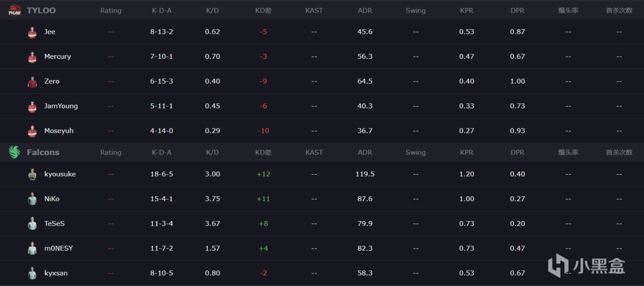Sort TYLOO table by KAST header
The height and width of the screenshot is (286, 644).
pos(314,11)
